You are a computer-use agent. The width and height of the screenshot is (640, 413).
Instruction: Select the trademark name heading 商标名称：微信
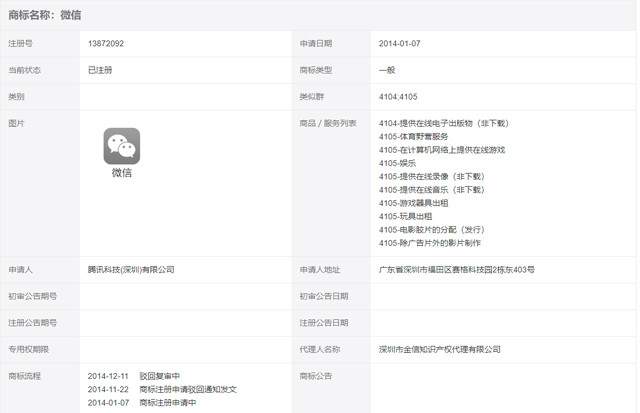tap(45, 15)
